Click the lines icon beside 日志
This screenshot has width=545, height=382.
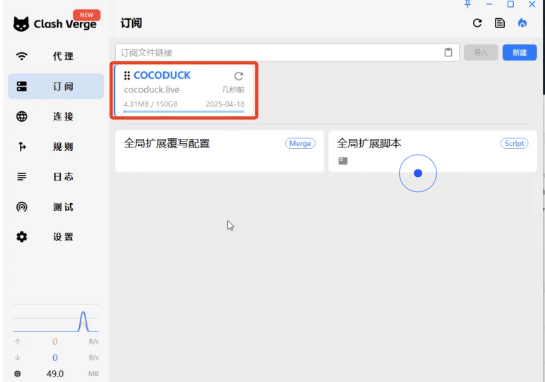click(x=22, y=177)
